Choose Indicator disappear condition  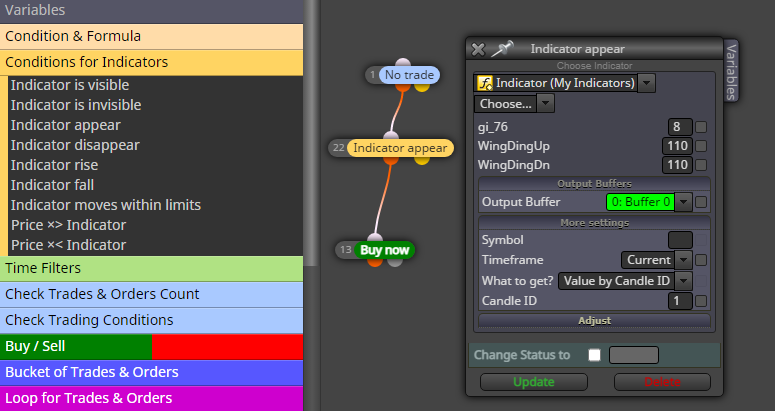pyautogui.click(x=75, y=145)
